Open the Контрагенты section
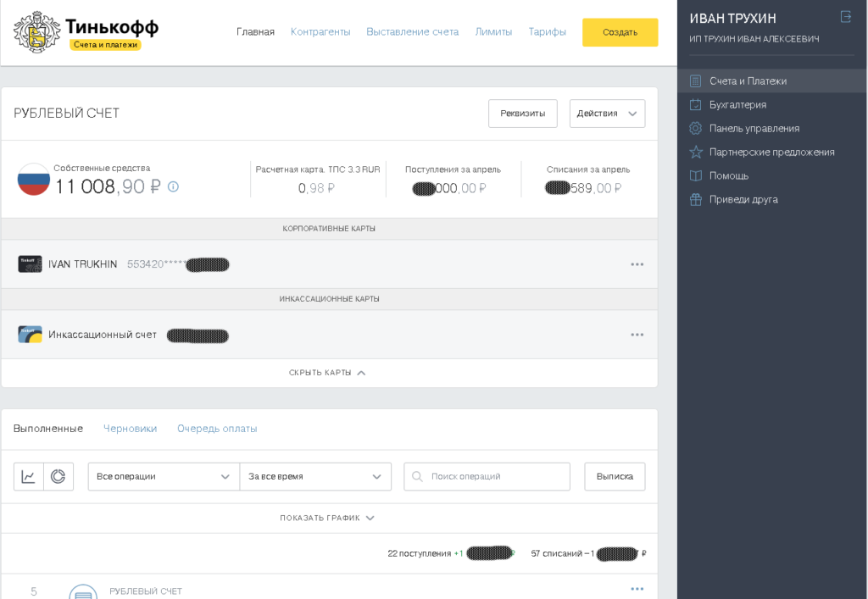The width and height of the screenshot is (868, 599). pos(320,32)
